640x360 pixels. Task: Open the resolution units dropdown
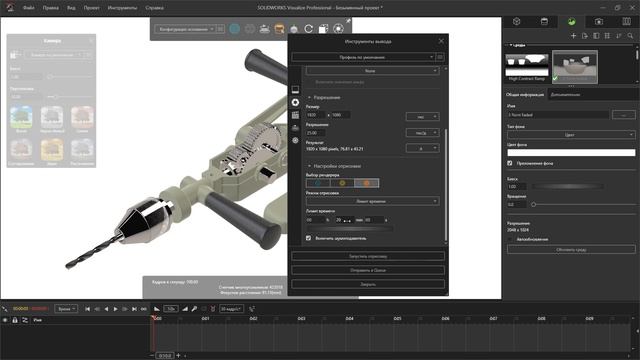coord(422,133)
